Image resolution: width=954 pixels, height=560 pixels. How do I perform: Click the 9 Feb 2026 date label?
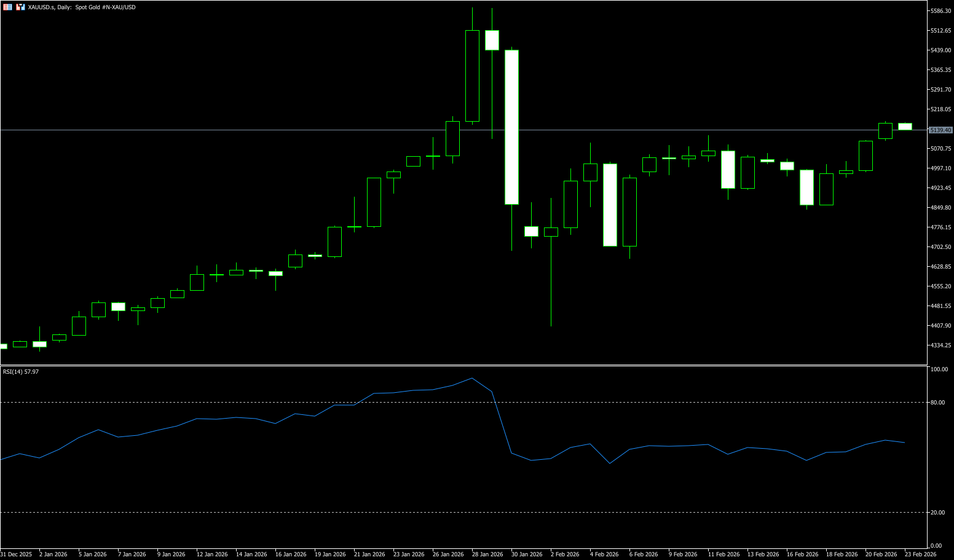[x=683, y=554]
